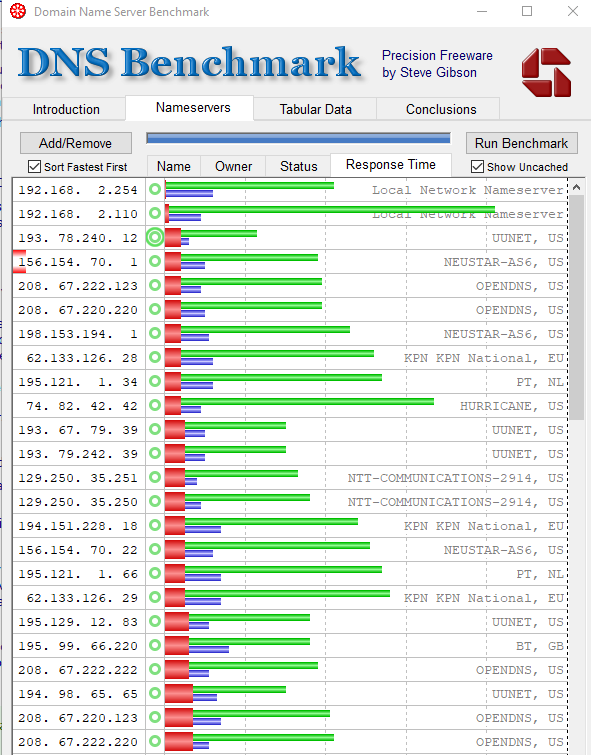
Task: Click the status circle for 194.98.65.65
Action: [155, 693]
